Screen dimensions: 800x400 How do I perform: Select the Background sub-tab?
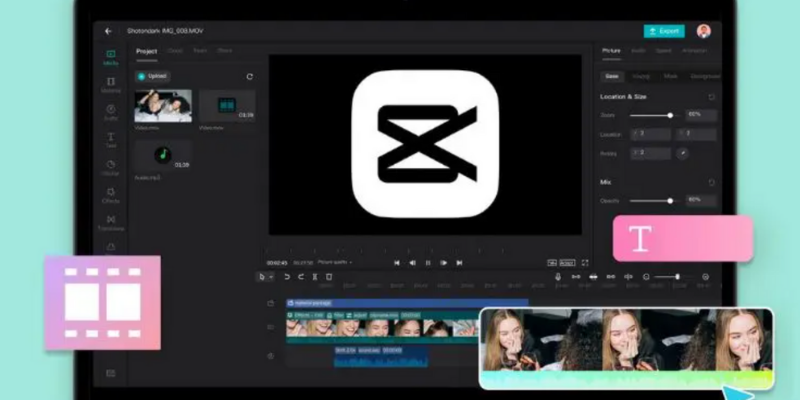point(705,77)
